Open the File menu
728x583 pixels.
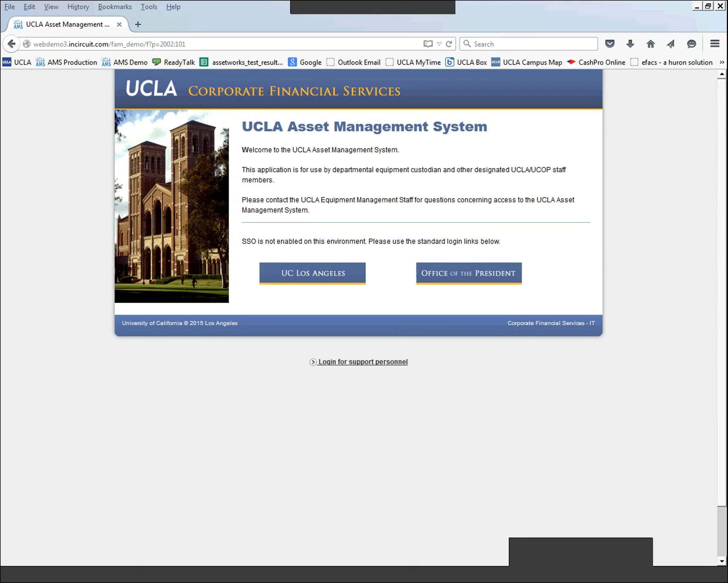click(x=9, y=7)
